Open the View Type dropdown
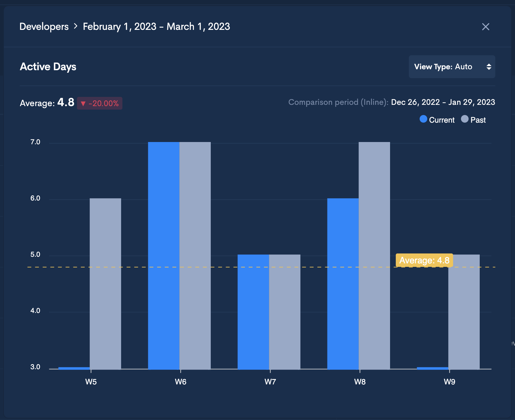The width and height of the screenshot is (515, 420). point(452,67)
